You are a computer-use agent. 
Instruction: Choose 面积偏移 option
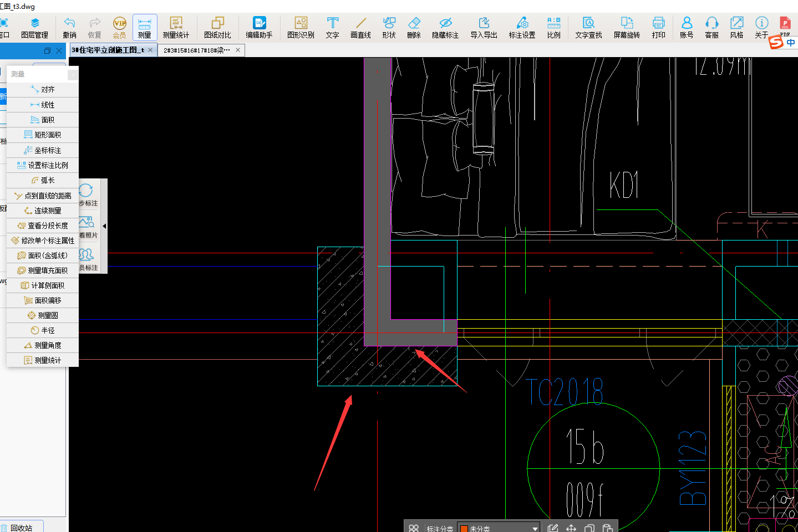[x=43, y=300]
